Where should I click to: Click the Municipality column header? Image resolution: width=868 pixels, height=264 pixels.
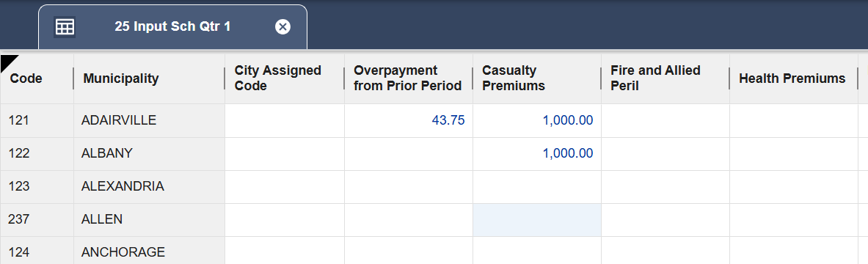point(149,78)
